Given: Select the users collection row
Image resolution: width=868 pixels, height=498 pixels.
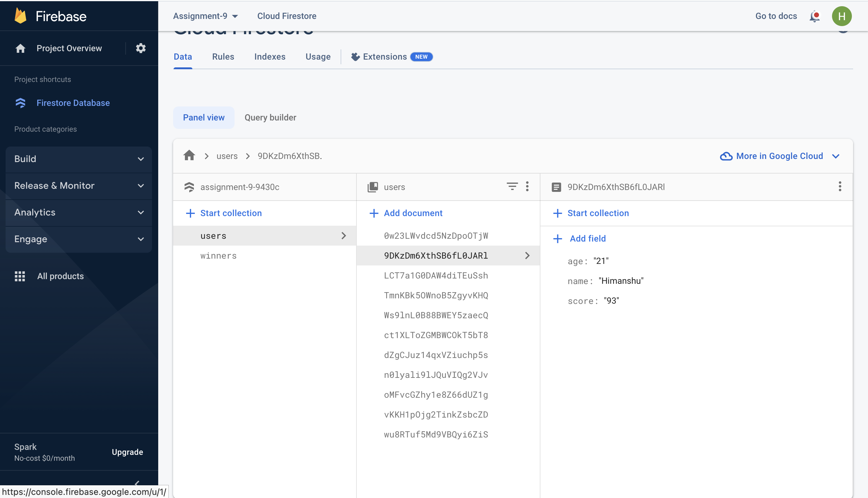Looking at the screenshot, I should tap(265, 236).
